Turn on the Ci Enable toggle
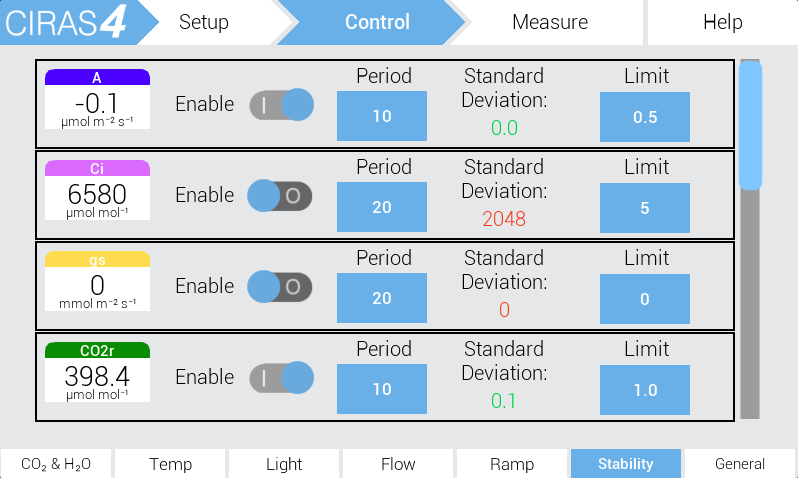 point(280,196)
